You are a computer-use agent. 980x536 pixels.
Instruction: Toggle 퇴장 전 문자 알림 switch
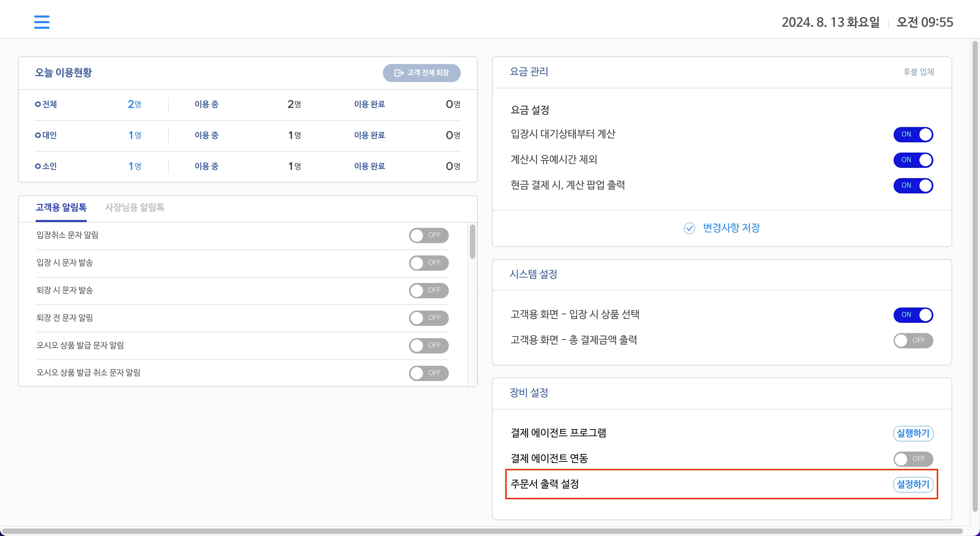[429, 318]
